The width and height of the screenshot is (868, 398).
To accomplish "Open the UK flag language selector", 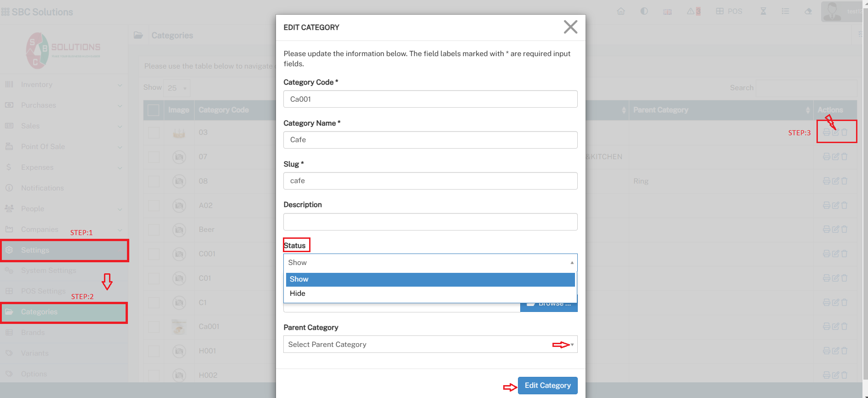I will pyautogui.click(x=667, y=12).
